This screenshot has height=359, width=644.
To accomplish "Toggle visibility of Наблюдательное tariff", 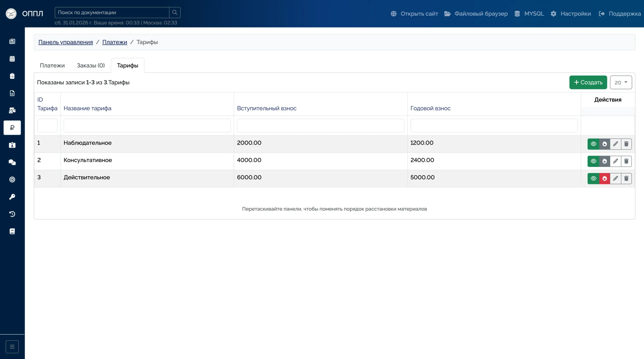I will pyautogui.click(x=593, y=144).
